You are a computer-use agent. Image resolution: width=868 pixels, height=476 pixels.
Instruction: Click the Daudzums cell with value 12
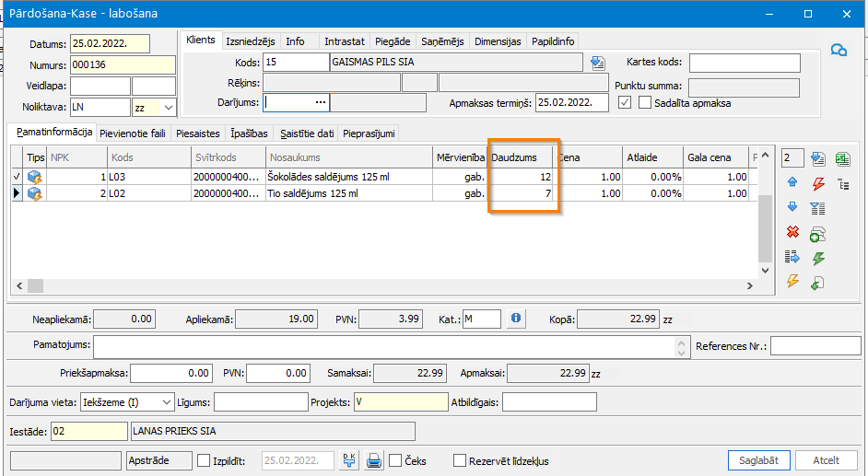522,177
